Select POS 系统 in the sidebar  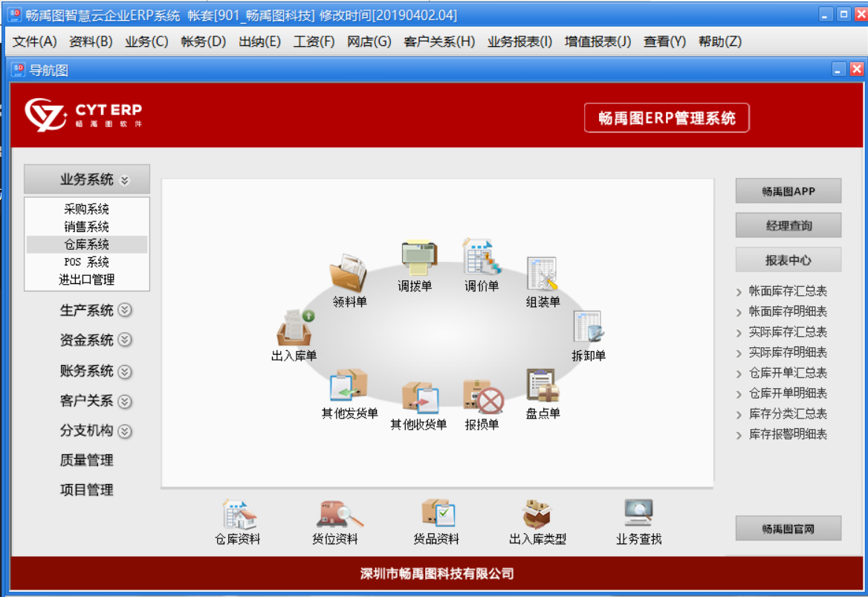tap(87, 262)
